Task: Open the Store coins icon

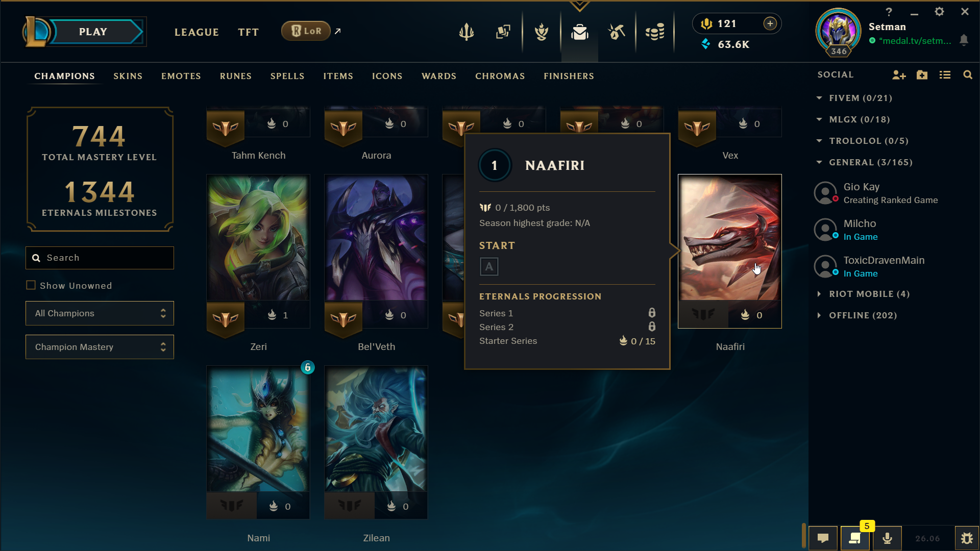Action: (x=655, y=32)
